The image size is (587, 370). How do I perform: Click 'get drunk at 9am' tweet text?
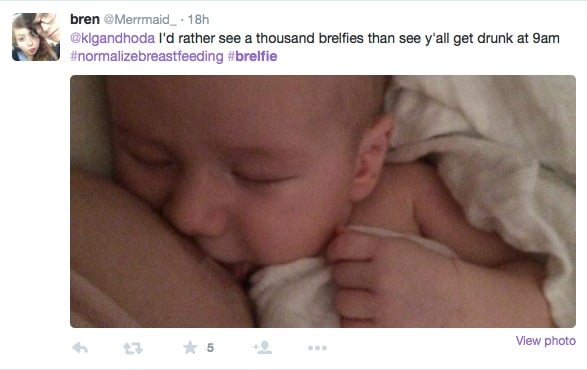pos(506,38)
